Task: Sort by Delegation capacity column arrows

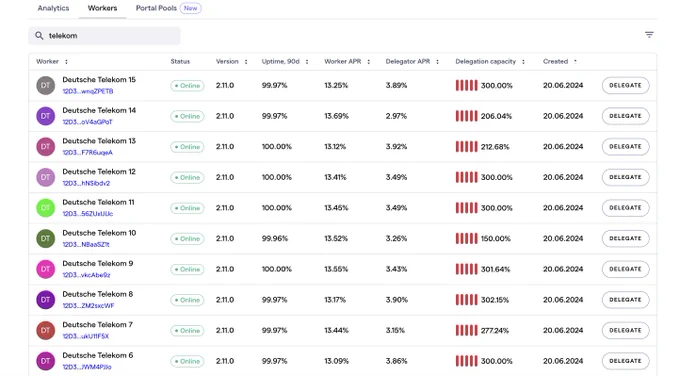Action: pos(523,62)
